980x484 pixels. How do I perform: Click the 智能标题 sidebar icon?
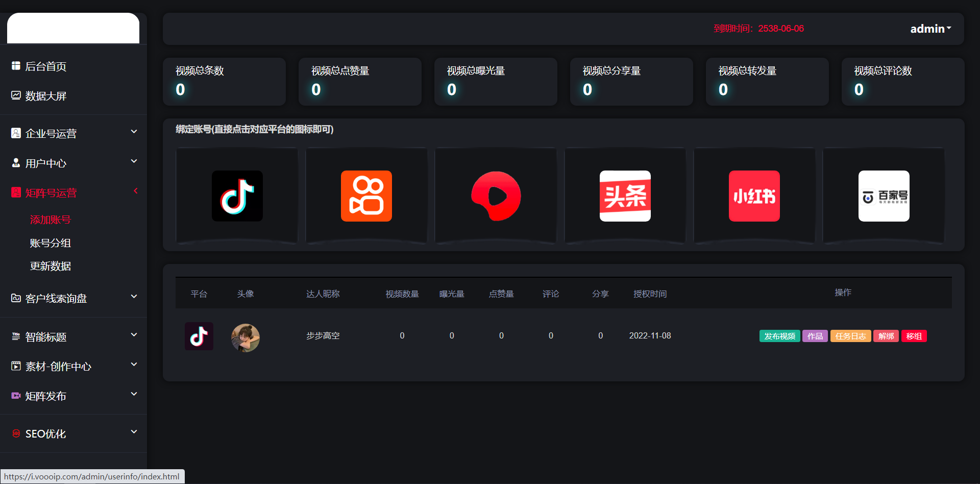pos(16,336)
